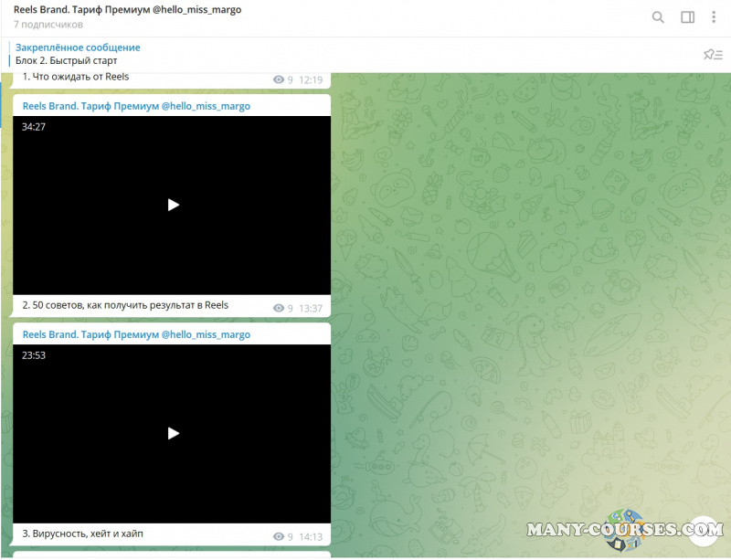Click the '7 подписчиков' subscriber count
The width and height of the screenshot is (731, 560).
(48, 25)
